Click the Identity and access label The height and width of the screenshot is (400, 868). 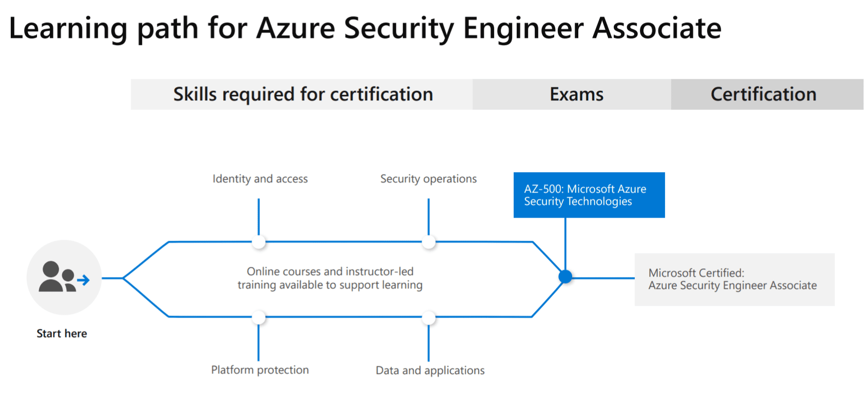[x=260, y=179]
